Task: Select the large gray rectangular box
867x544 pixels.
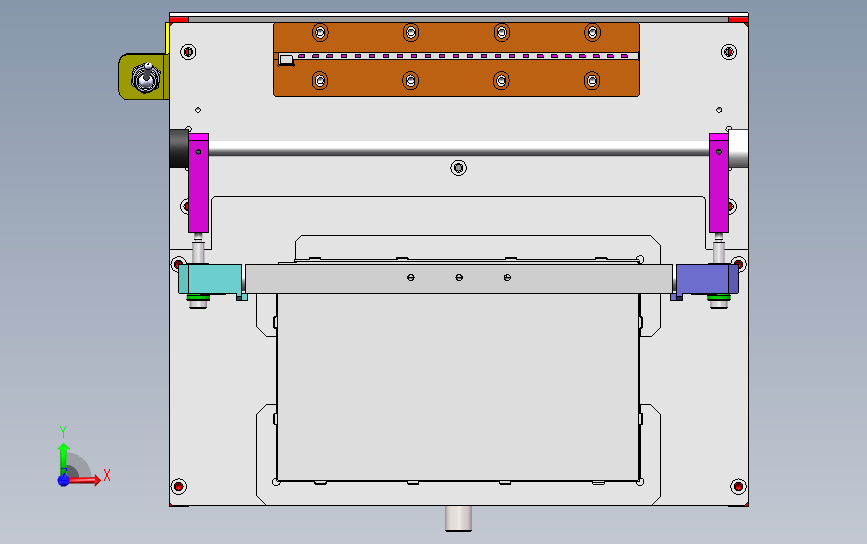Action: pos(458,387)
